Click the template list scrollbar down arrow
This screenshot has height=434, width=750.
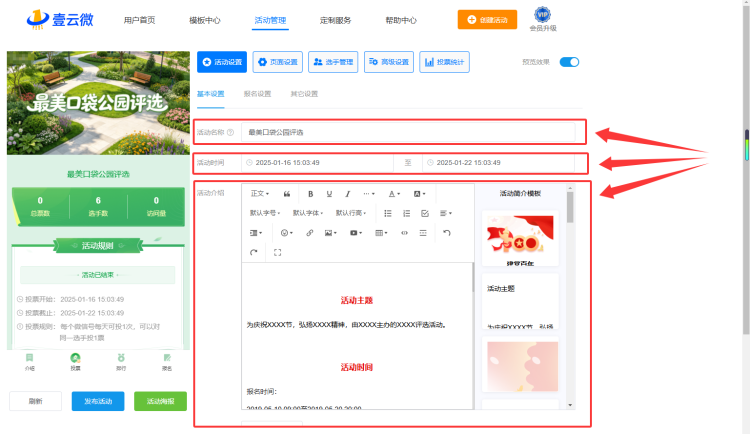click(570, 405)
